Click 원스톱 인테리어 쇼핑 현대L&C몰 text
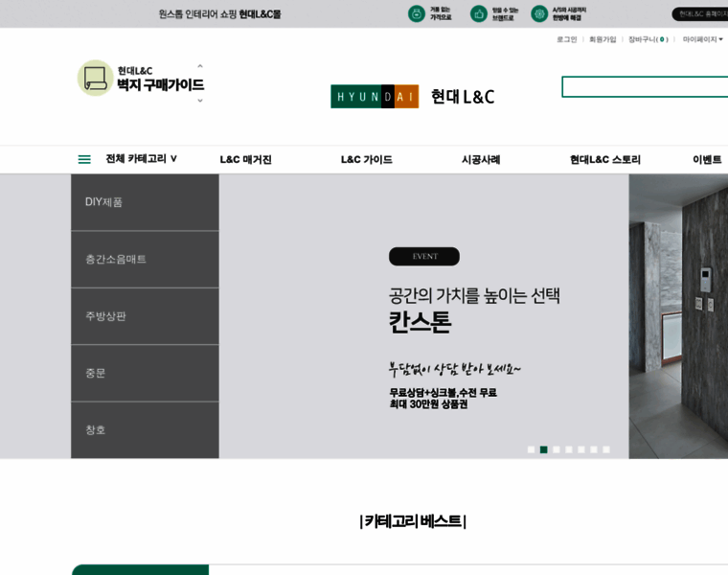Screen dimensions: 728x575 (x=219, y=14)
